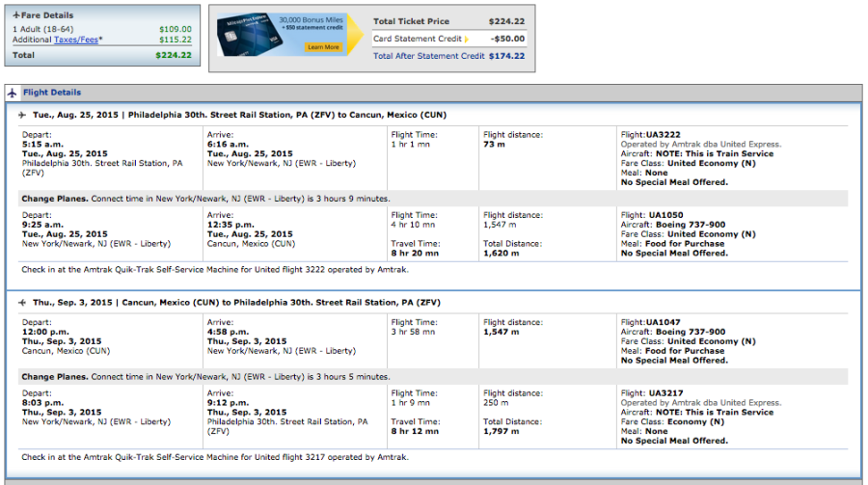Click the yellow arrow beside Card Statement Credit
The image size is (868, 485).
point(466,40)
